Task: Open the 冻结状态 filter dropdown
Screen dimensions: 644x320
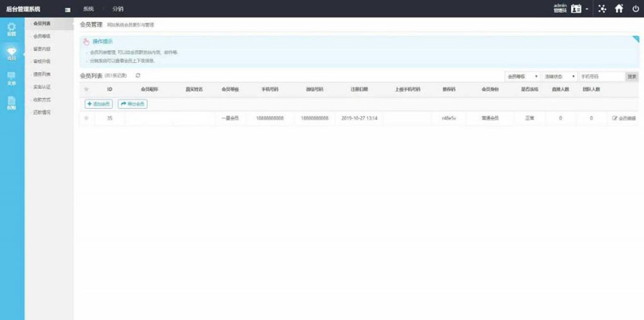Action: point(560,77)
